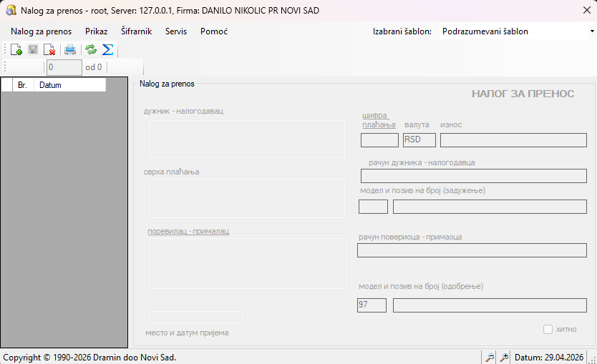Click the green refresh arrows icon
The height and width of the screenshot is (364, 597).
[x=91, y=49]
